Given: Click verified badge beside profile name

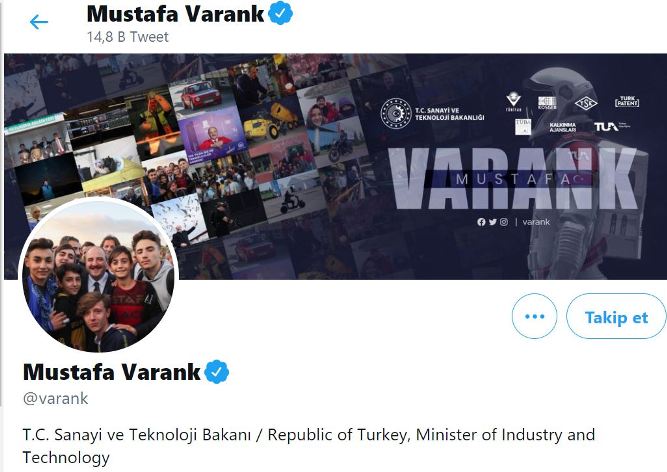Looking at the screenshot, I should pos(217,372).
